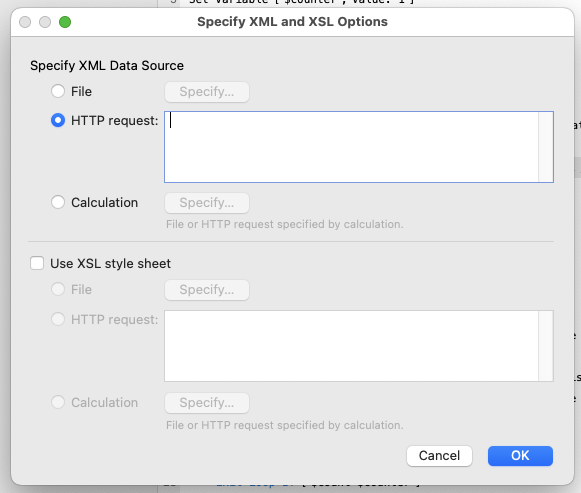
Task: Click Specify next to XSL style sheet File
Action: 207,290
